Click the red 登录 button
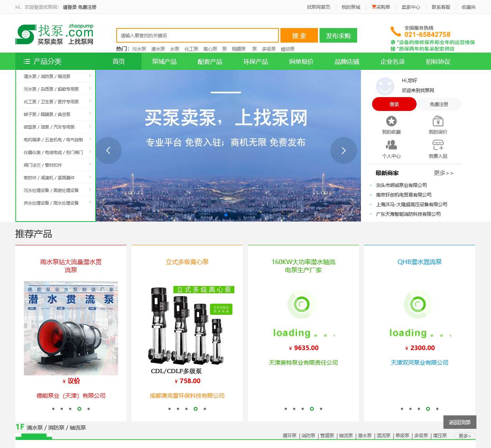Viewport: 491px width, 448px height. pyautogui.click(x=394, y=104)
